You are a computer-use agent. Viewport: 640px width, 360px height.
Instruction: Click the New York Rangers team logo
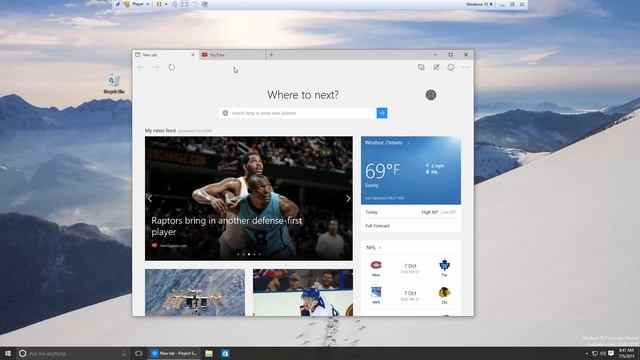point(376,292)
